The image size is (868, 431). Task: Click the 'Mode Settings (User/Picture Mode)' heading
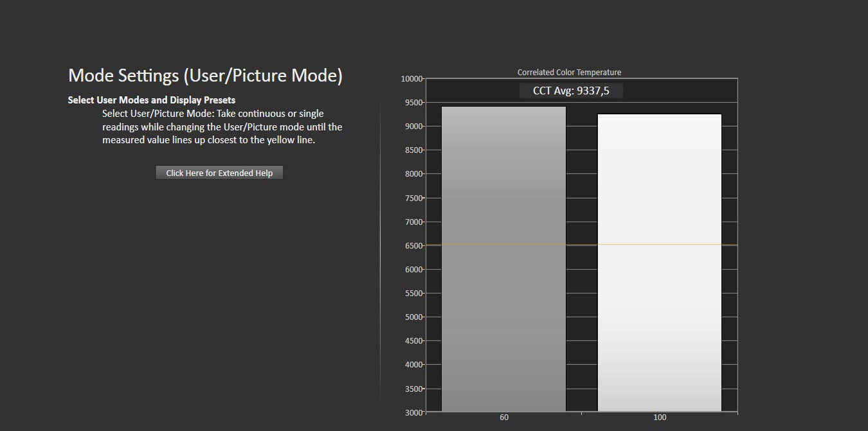(205, 76)
